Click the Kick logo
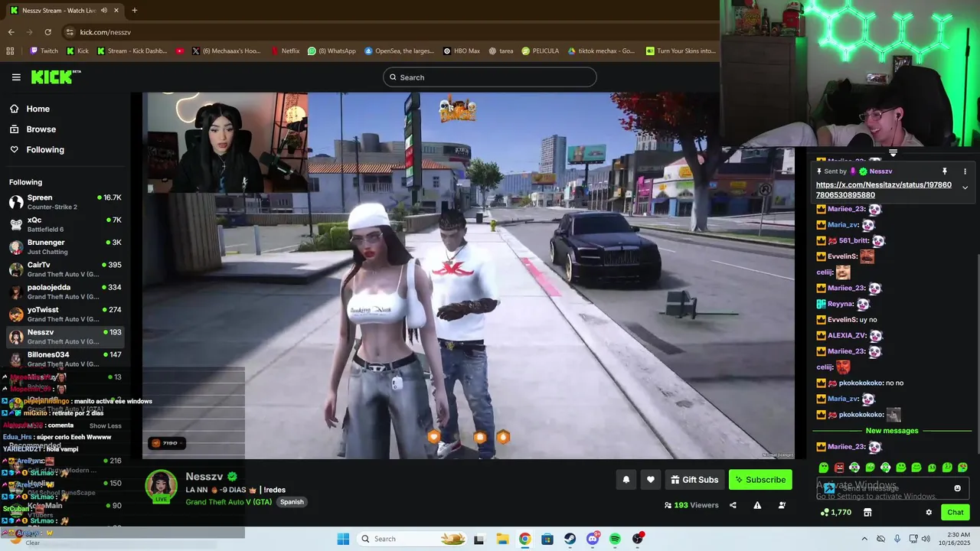 click(56, 77)
